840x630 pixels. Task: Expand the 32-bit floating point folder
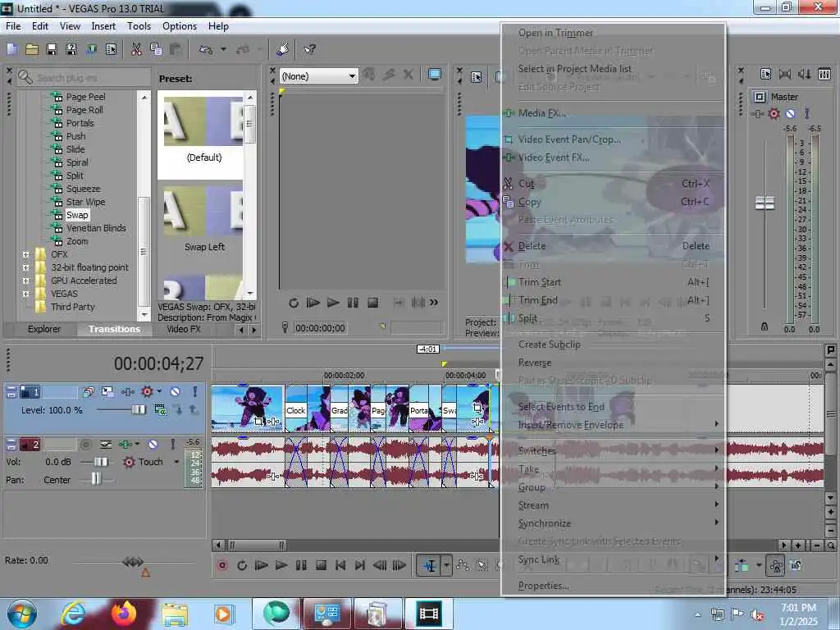pyautogui.click(x=25, y=267)
